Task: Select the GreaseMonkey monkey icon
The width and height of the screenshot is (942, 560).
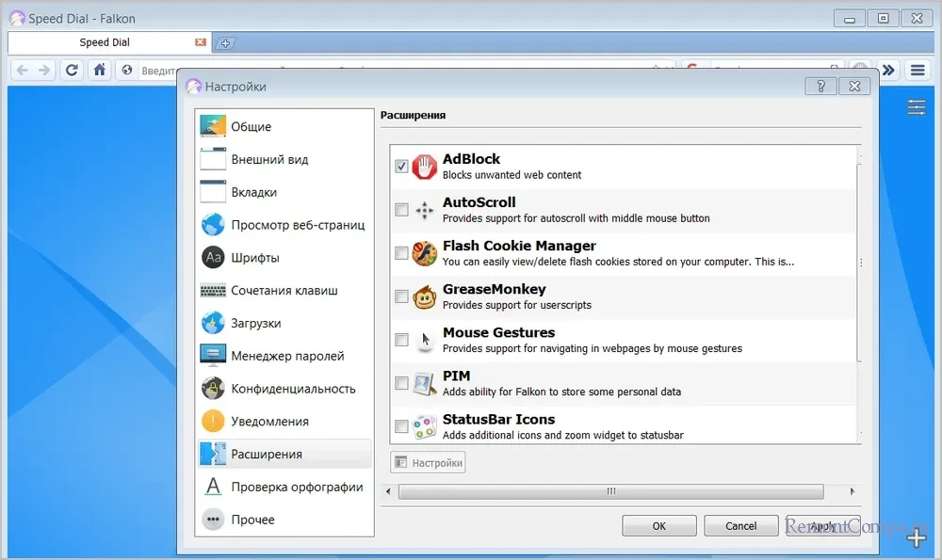Action: [x=424, y=296]
